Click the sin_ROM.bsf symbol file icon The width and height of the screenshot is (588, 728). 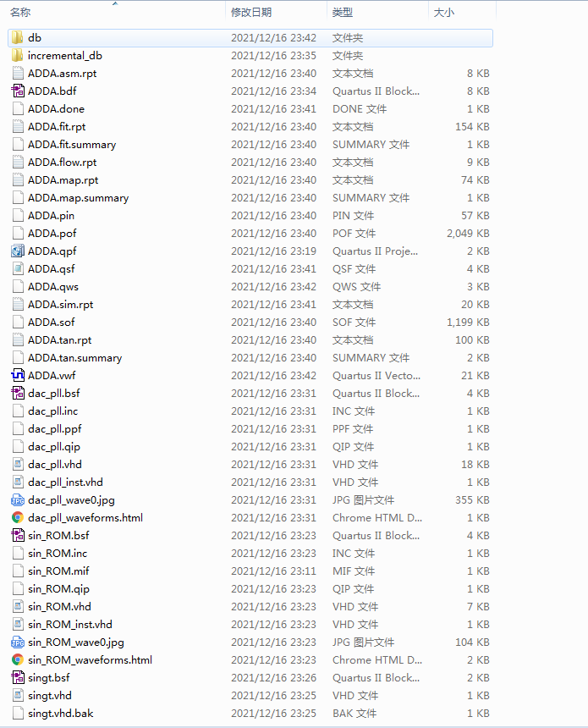[18, 536]
